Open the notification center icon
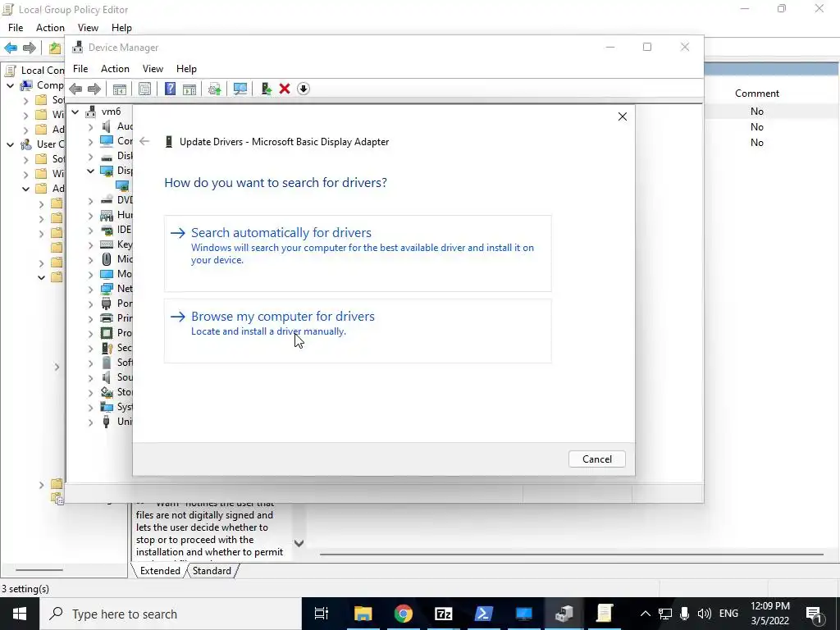 point(815,614)
